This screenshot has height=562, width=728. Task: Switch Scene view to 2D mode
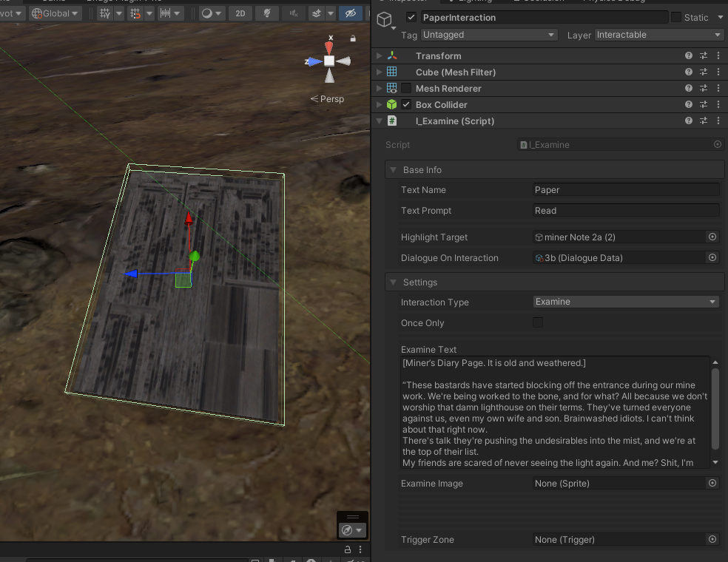click(x=240, y=13)
